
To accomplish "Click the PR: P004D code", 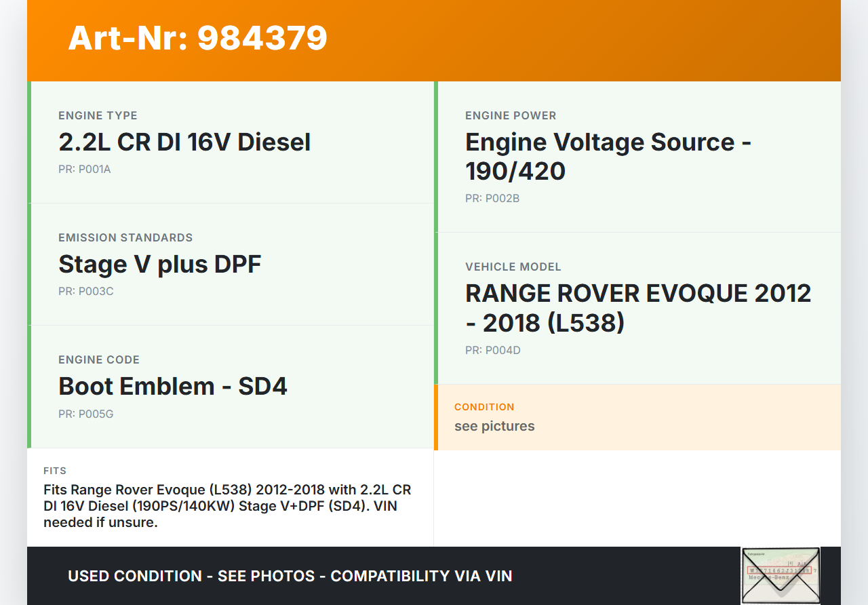I will point(492,351).
